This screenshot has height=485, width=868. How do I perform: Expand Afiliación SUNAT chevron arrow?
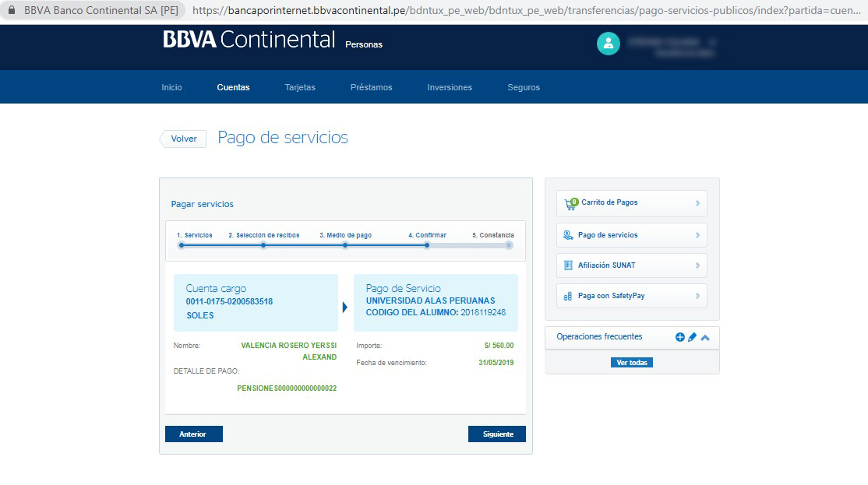tap(697, 265)
